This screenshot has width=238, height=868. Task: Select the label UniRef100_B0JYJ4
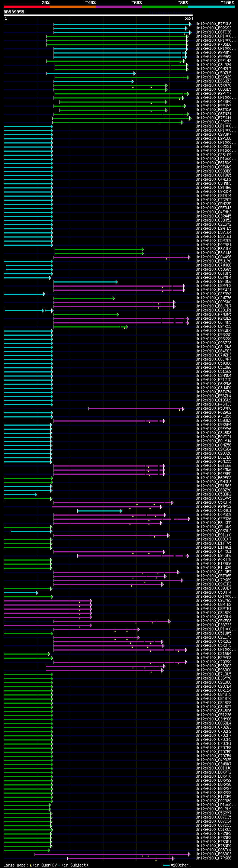[213, 441]
